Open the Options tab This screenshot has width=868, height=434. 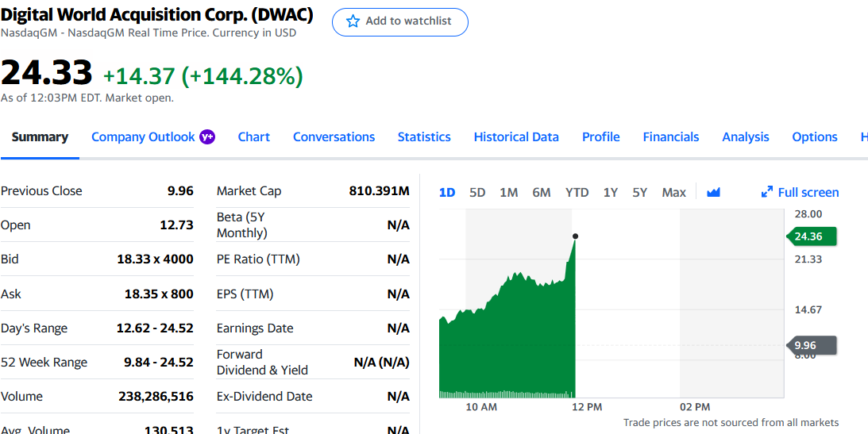[814, 136]
